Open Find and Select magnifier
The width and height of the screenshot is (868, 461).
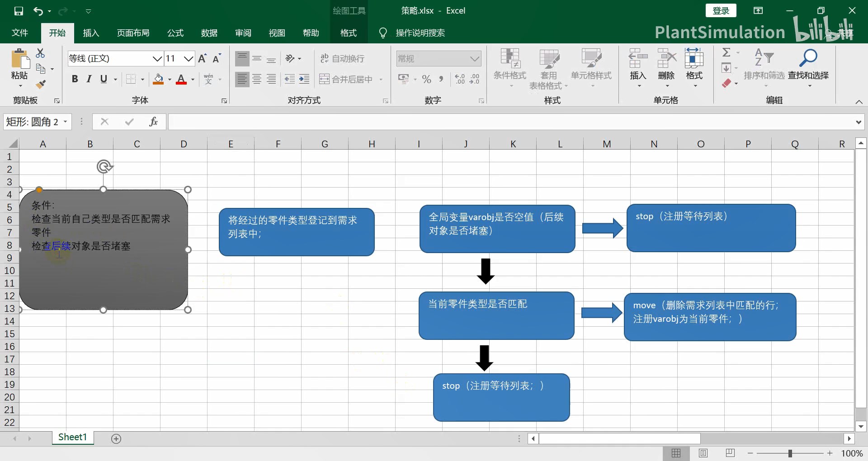[808, 58]
